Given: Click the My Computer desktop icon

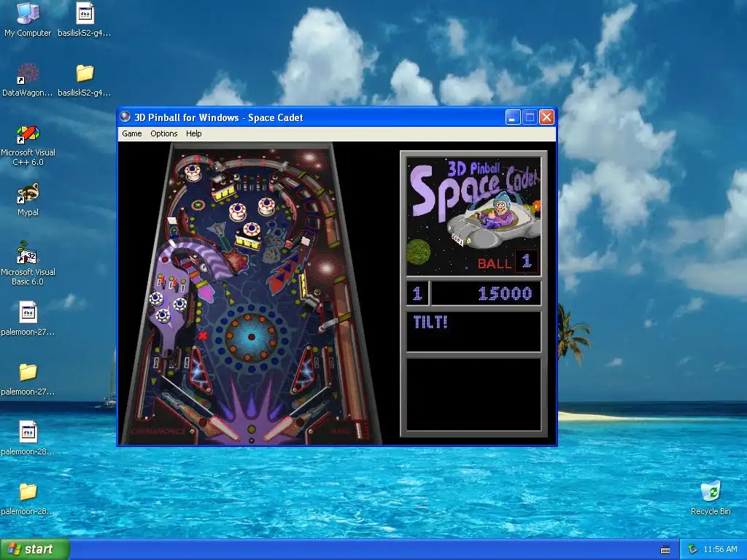Looking at the screenshot, I should tap(28, 20).
